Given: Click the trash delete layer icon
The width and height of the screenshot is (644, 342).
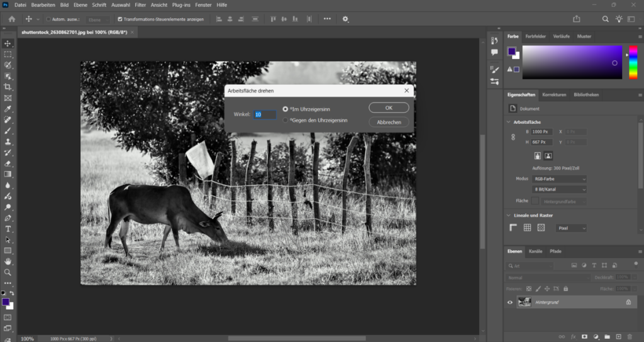Looking at the screenshot, I should coord(630,337).
